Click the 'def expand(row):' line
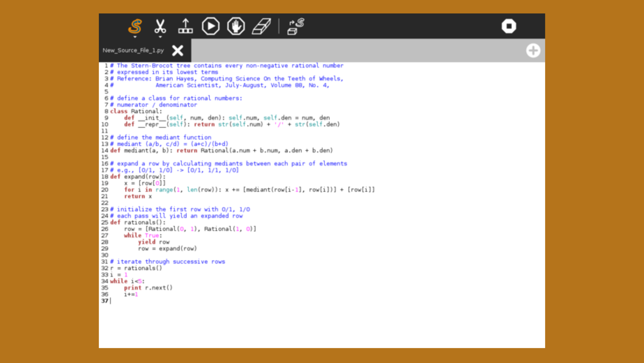 pos(138,177)
